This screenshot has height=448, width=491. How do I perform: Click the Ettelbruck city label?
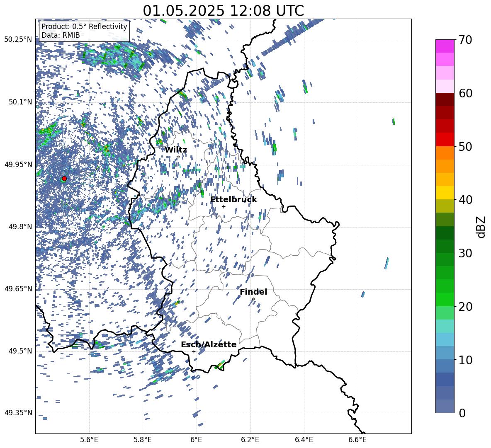click(233, 200)
